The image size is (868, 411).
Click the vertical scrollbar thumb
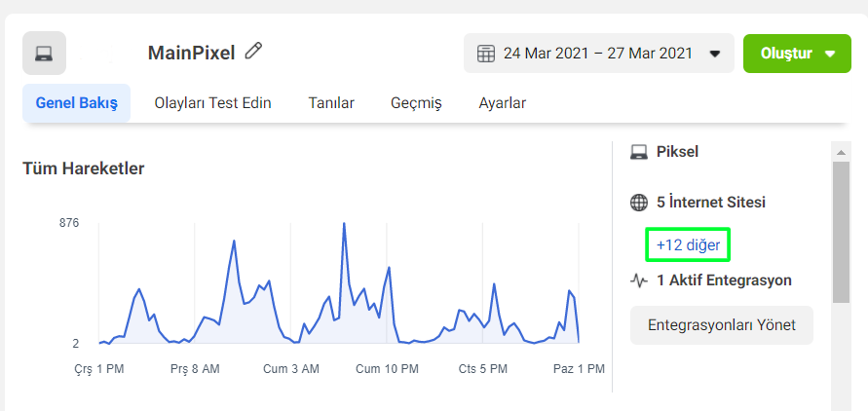coord(841,232)
